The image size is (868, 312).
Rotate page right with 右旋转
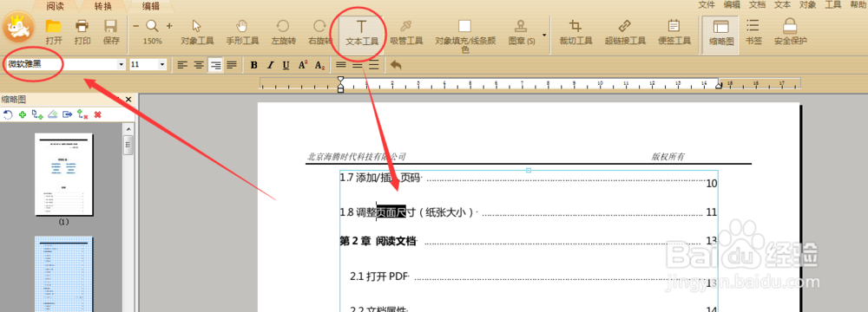[x=319, y=31]
